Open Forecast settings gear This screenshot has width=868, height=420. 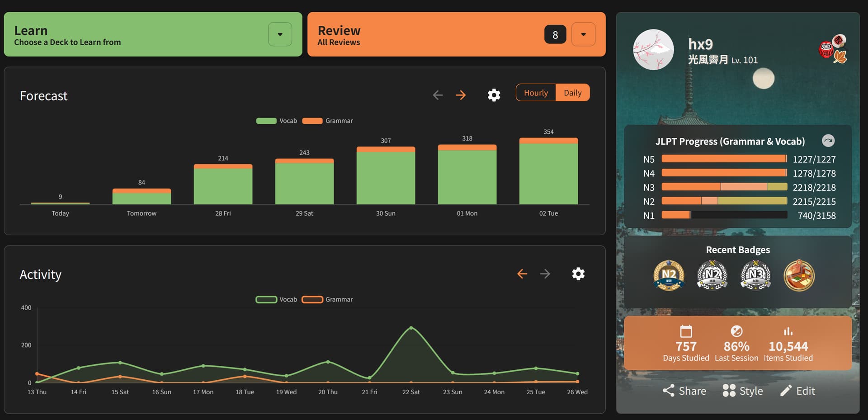[494, 95]
